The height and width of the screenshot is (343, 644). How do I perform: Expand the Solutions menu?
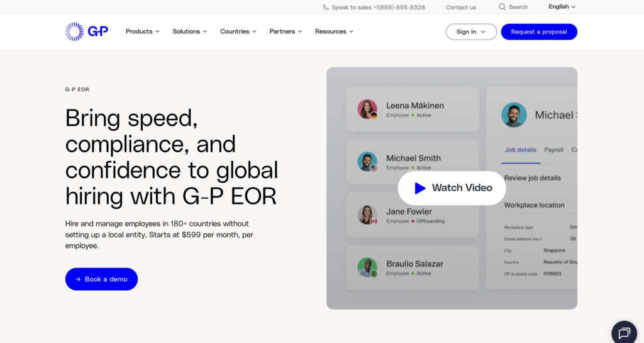(190, 31)
